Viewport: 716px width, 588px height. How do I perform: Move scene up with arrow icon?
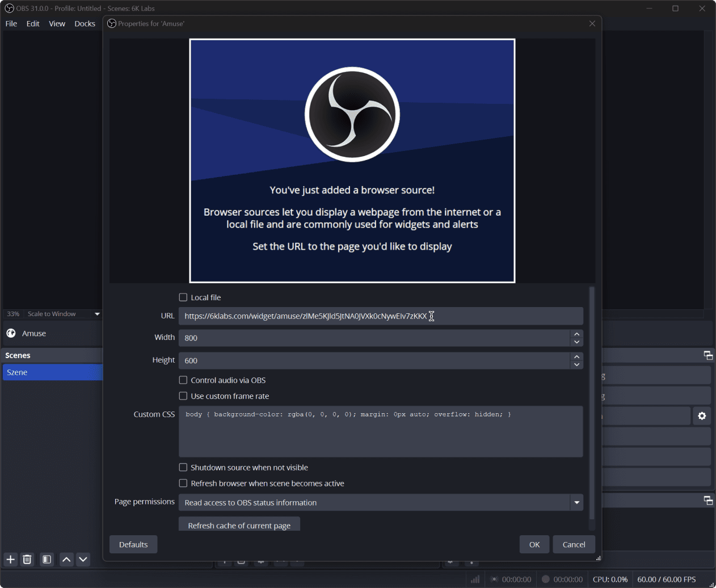coord(66,560)
